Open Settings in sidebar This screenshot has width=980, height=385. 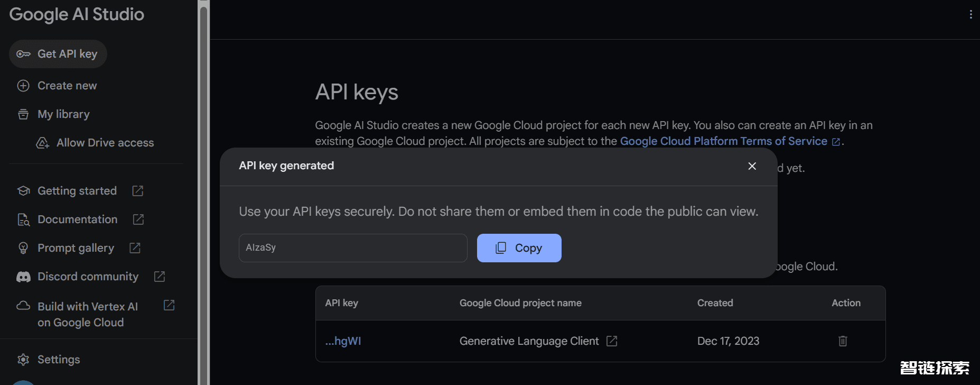[x=59, y=360]
